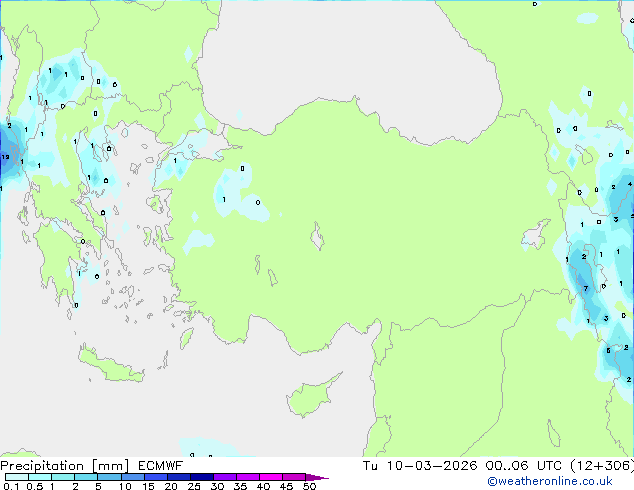Click the Black Sea area
The height and width of the screenshot is (490, 634).
(350, 60)
